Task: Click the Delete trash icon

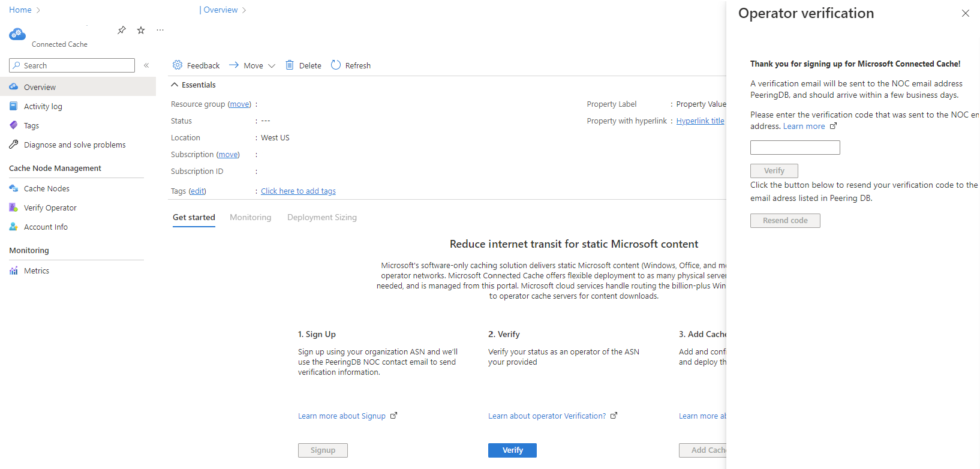Action: pyautogui.click(x=290, y=65)
